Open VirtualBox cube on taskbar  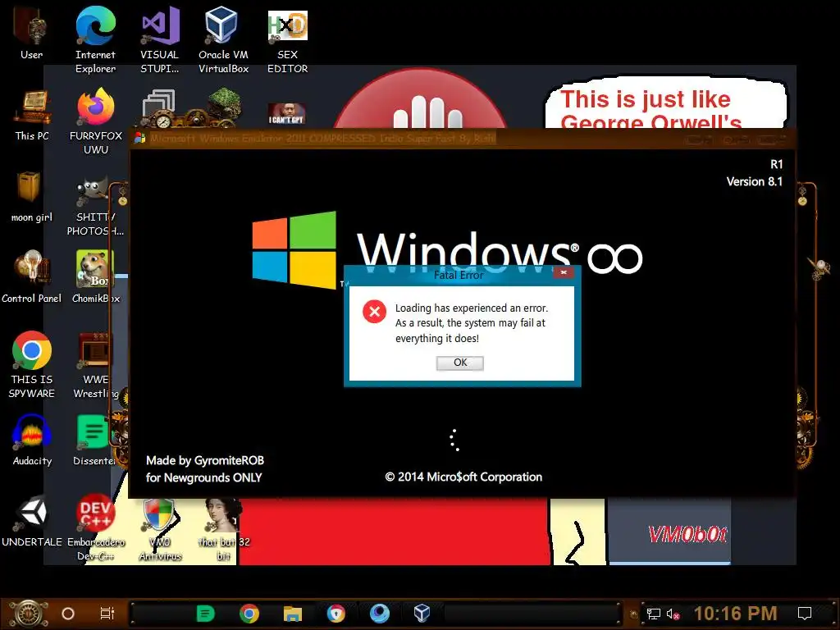(x=422, y=614)
